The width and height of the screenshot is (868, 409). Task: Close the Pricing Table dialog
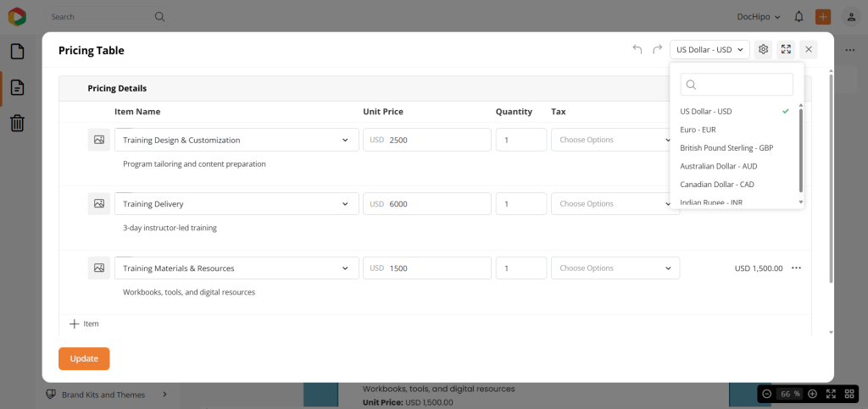click(808, 49)
